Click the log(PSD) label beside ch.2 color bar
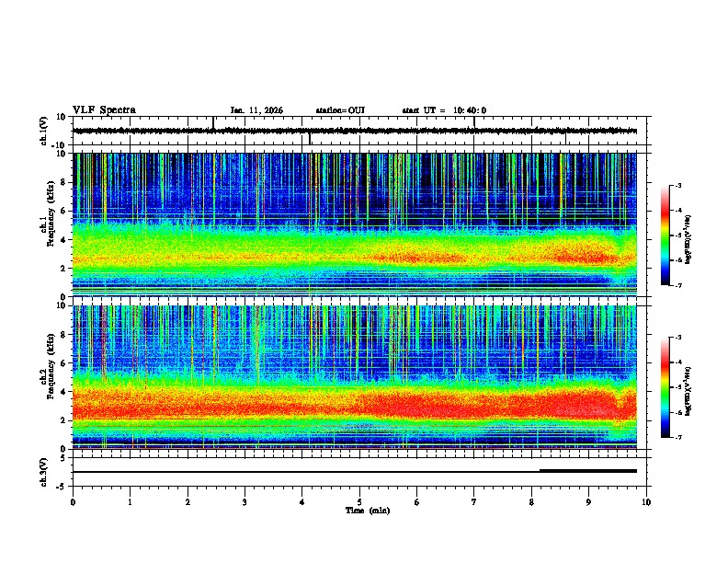The image size is (728, 563). [x=688, y=390]
